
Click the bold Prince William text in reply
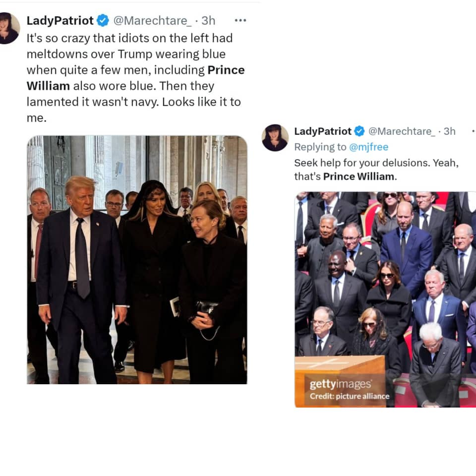coord(358,177)
